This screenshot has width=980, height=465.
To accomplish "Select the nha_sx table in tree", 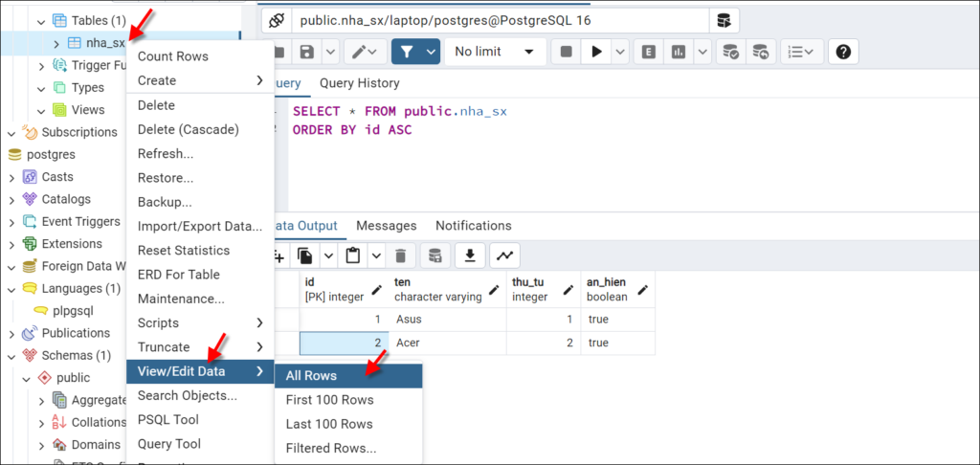I will point(105,43).
